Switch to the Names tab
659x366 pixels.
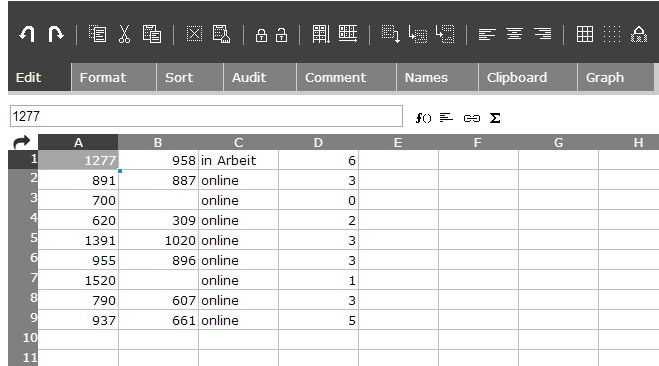coord(437,77)
